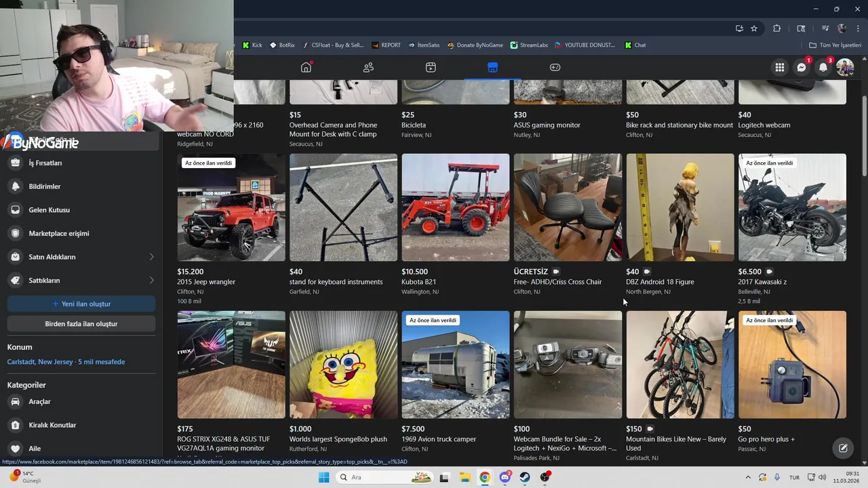Open Kubota B21 tractor listing
868x488 pixels.
click(456, 207)
